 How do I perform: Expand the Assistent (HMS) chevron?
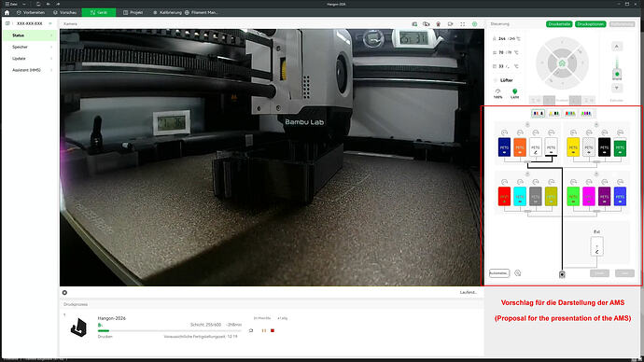click(51, 70)
